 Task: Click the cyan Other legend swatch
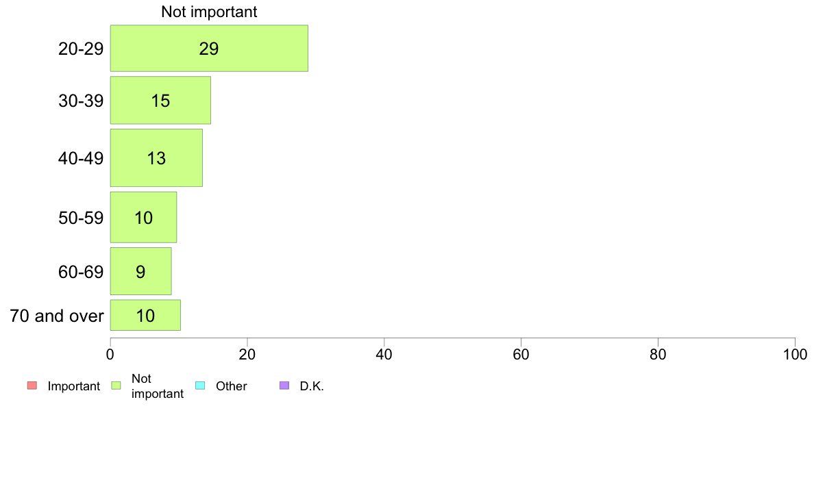click(200, 386)
